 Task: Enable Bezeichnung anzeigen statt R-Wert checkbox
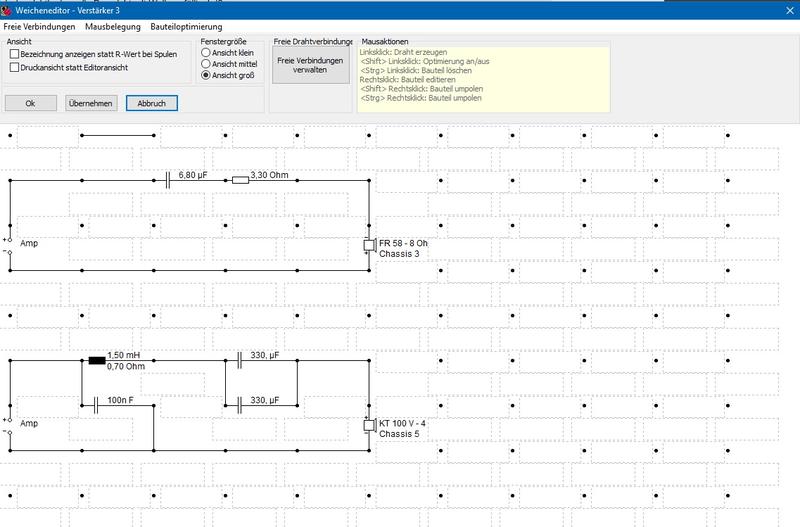point(14,53)
